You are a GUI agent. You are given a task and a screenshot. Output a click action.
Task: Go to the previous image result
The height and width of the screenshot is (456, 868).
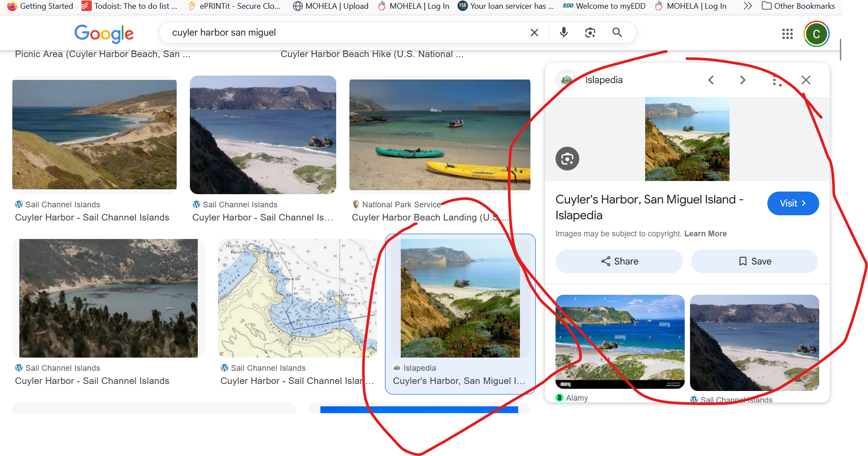[711, 80]
